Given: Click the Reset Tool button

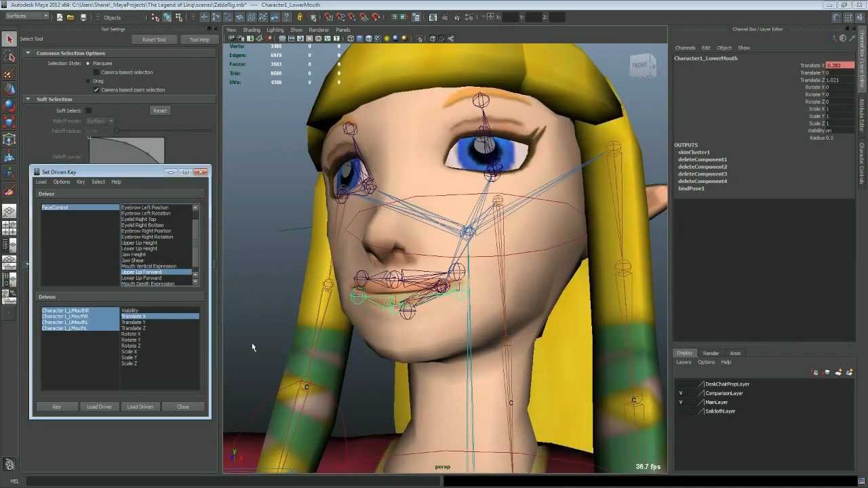Looking at the screenshot, I should 154,39.
